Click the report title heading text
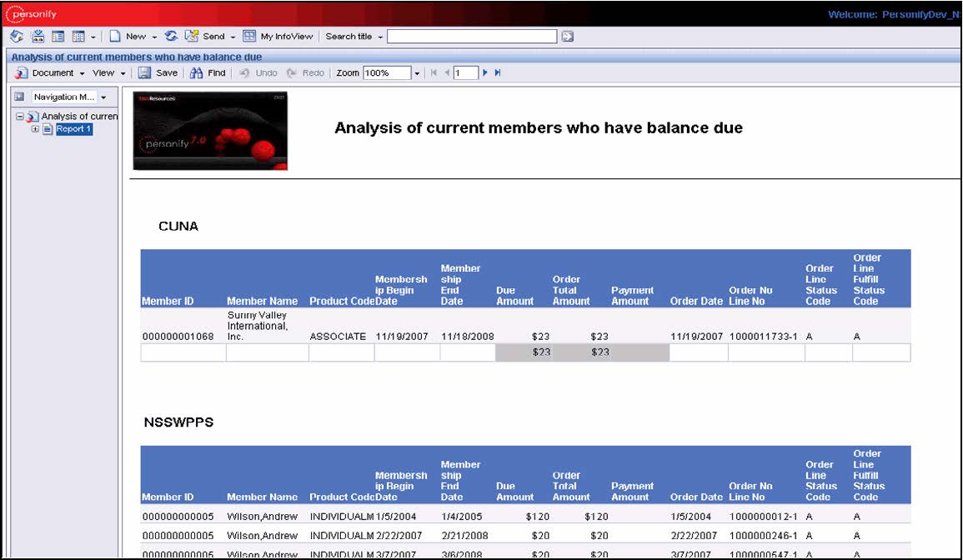The height and width of the screenshot is (560, 963). coord(539,127)
